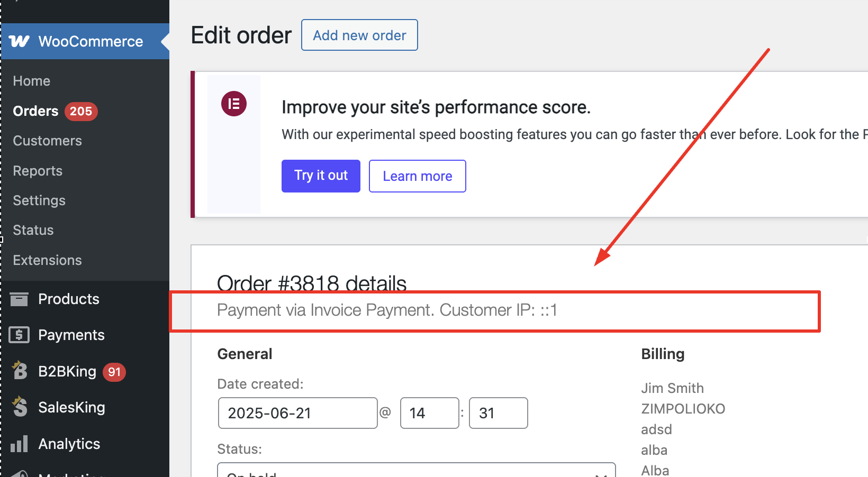Open the SalesKing menu
The image size is (868, 477).
coord(71,407)
